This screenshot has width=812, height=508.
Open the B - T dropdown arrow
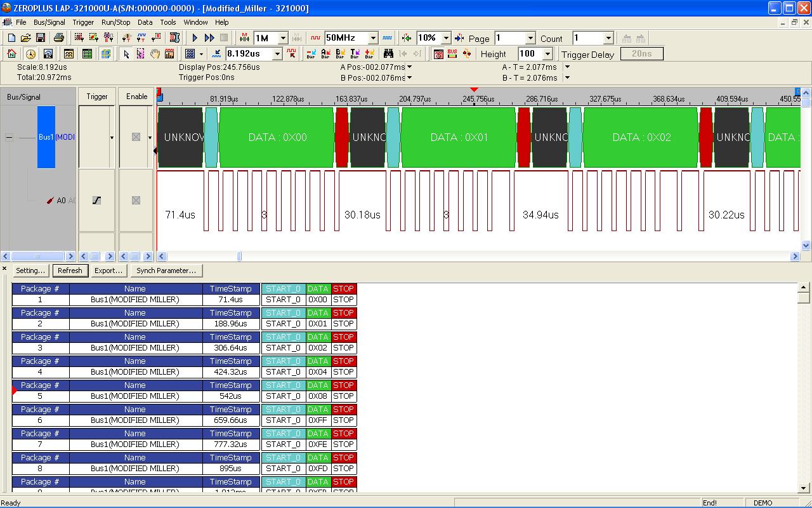567,77
